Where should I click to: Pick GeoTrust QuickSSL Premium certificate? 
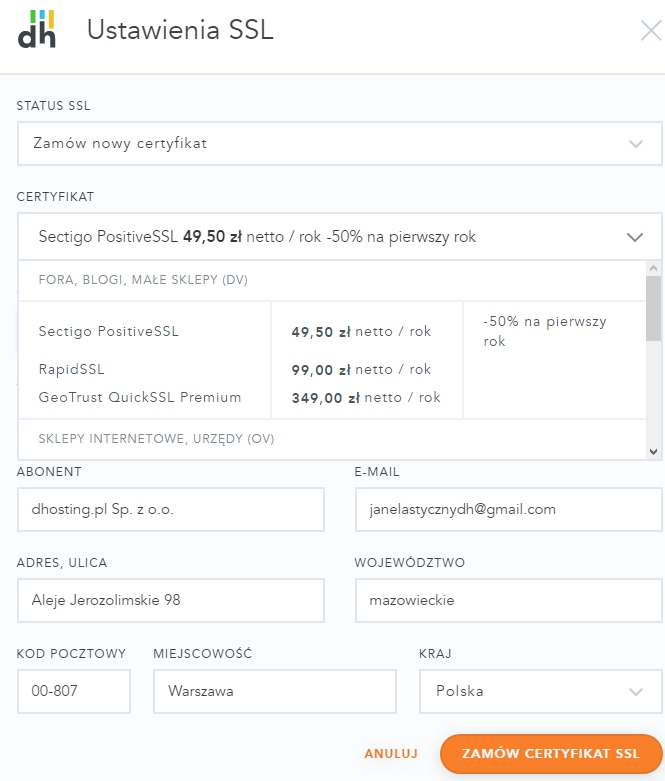[139, 397]
